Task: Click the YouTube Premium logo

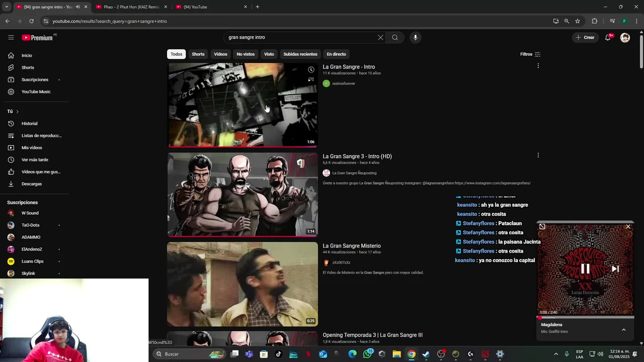Action: coord(38,38)
